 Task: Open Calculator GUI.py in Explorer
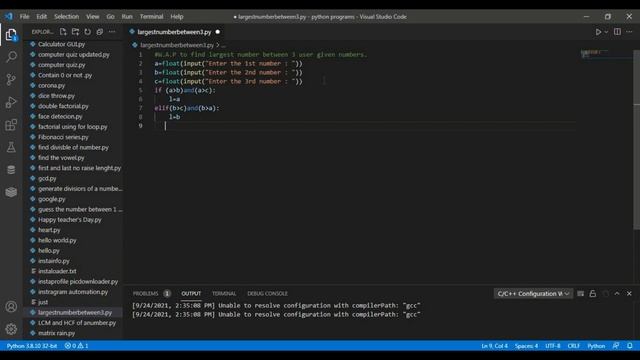point(61,44)
